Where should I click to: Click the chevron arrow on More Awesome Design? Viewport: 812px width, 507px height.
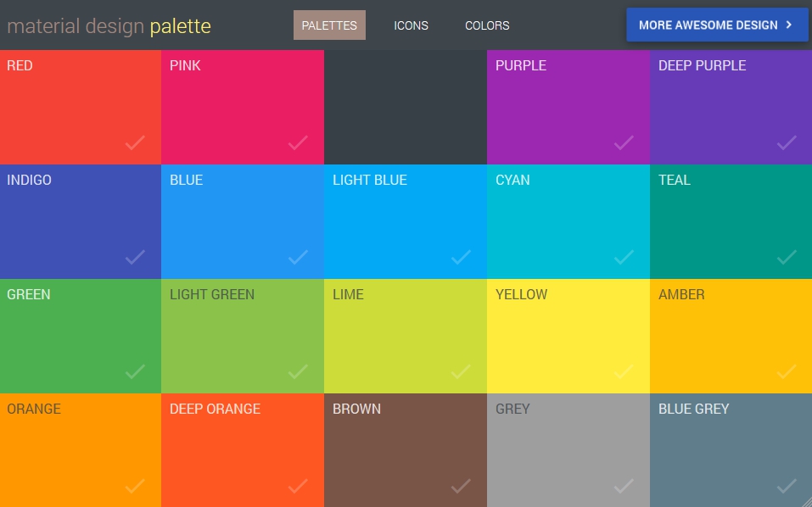pos(789,25)
